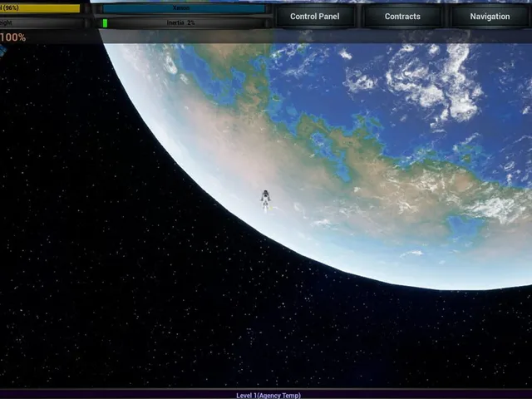Click the large white cloud cluster on planet
Viewport: 532px width, 399px height.
[434, 85]
